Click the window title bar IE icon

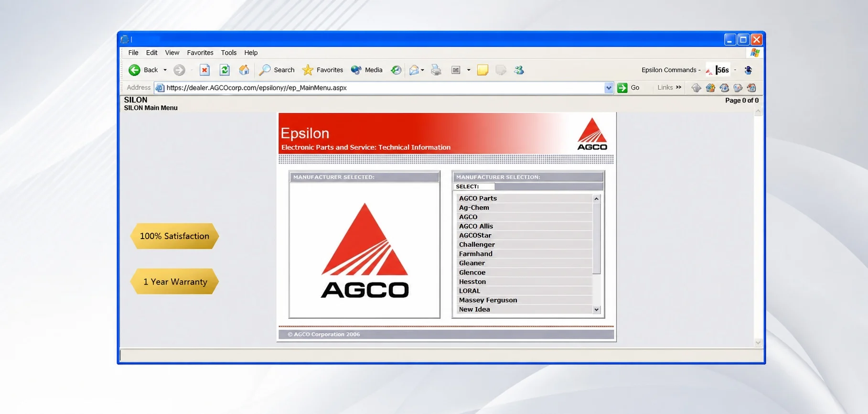(125, 39)
